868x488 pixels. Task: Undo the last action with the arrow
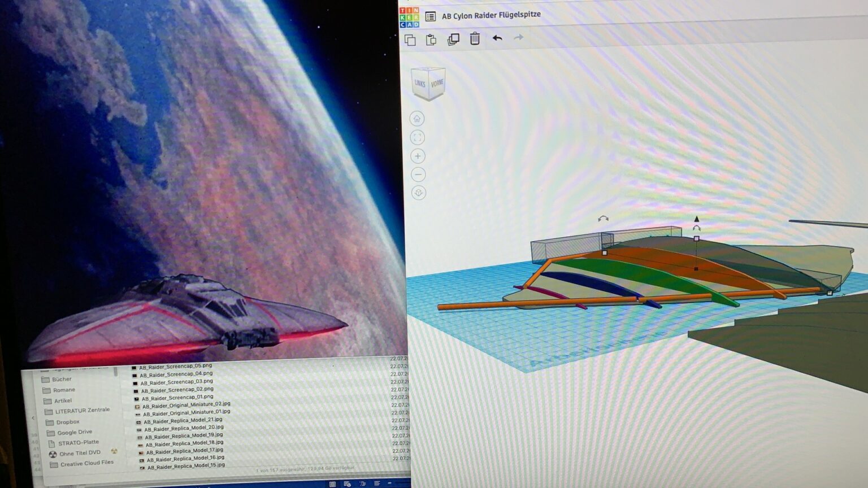coord(497,38)
